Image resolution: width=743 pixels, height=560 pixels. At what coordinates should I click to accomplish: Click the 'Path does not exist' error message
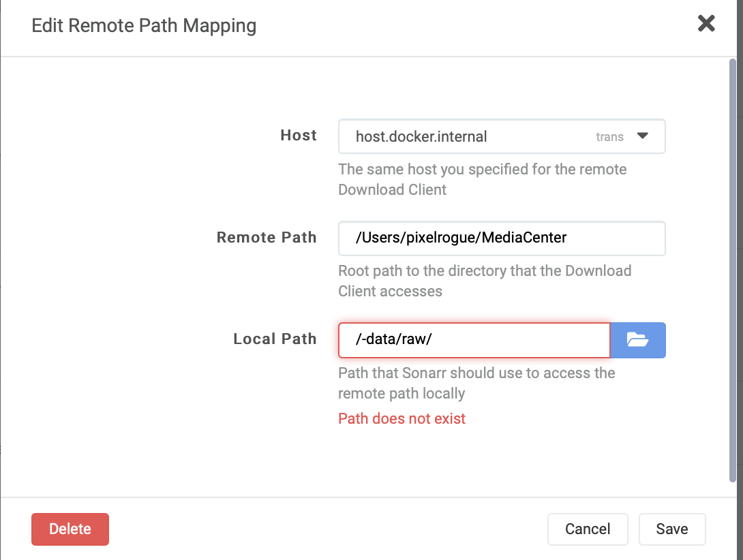coord(401,418)
